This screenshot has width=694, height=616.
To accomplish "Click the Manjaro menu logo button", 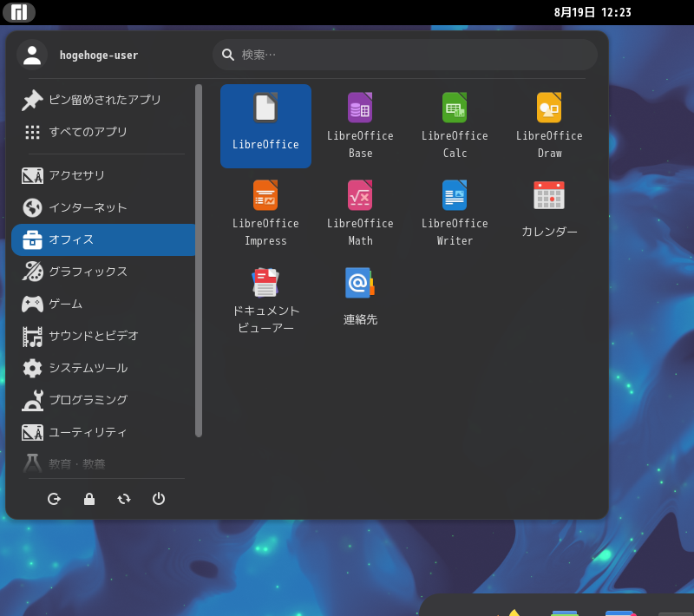I will [x=18, y=12].
